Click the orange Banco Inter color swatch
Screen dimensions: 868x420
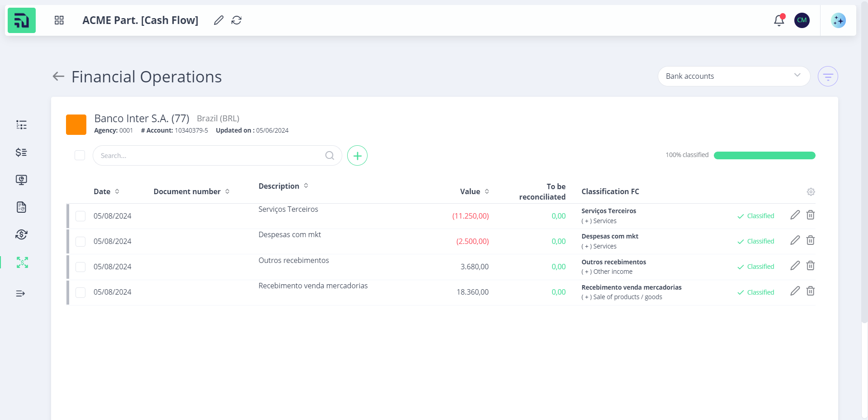click(x=76, y=124)
